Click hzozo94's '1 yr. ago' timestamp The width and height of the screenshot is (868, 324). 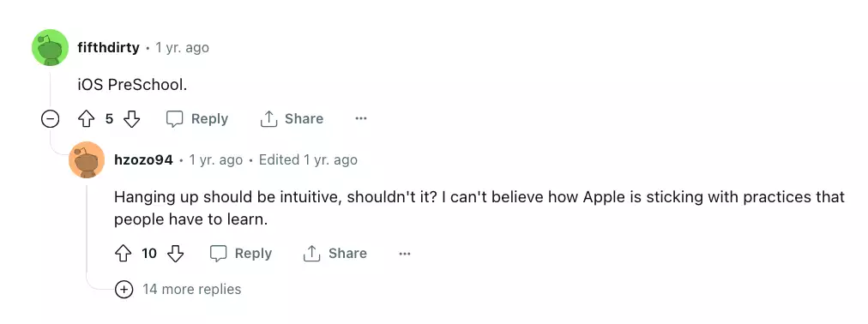pos(216,160)
